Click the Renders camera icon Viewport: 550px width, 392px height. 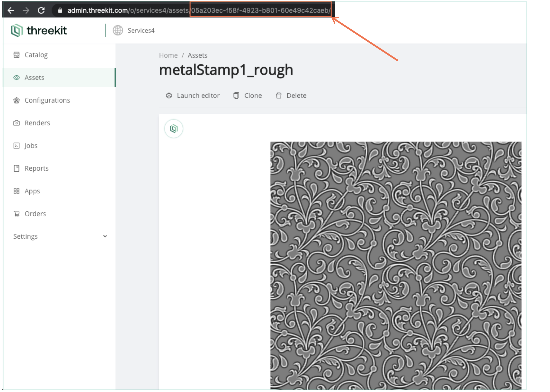pos(16,123)
